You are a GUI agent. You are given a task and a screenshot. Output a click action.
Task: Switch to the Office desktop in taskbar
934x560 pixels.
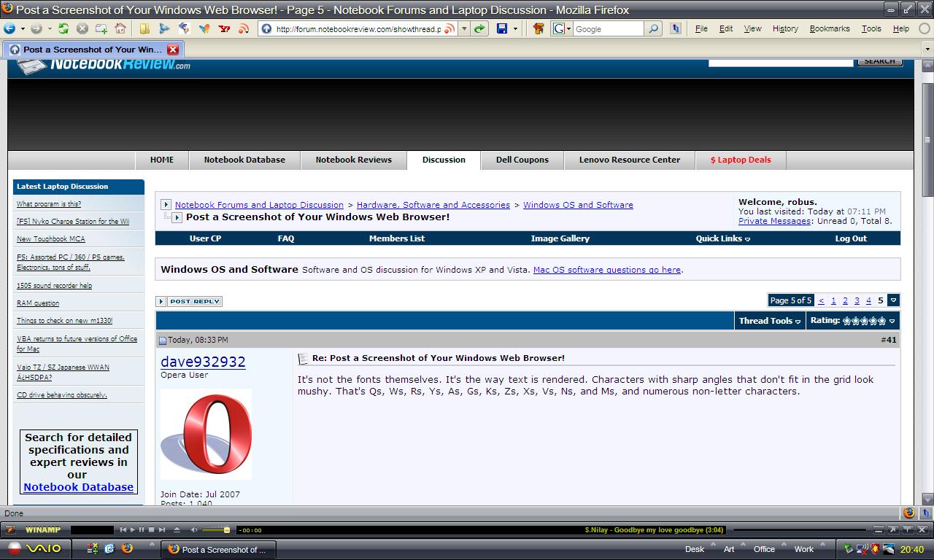tap(764, 549)
